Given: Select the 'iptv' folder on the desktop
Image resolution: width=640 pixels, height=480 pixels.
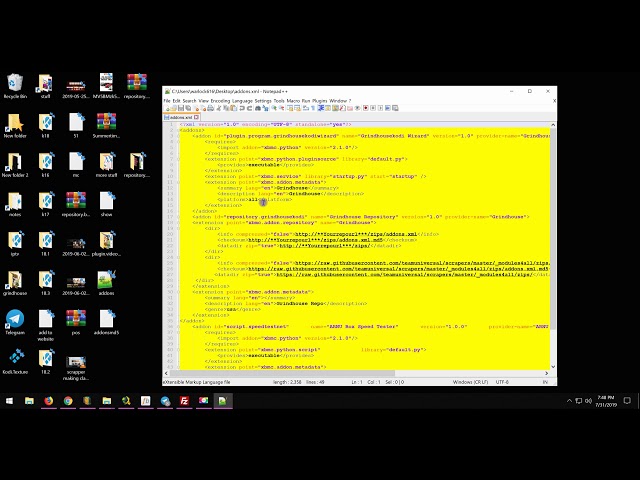Looking at the screenshot, I should tap(15, 244).
